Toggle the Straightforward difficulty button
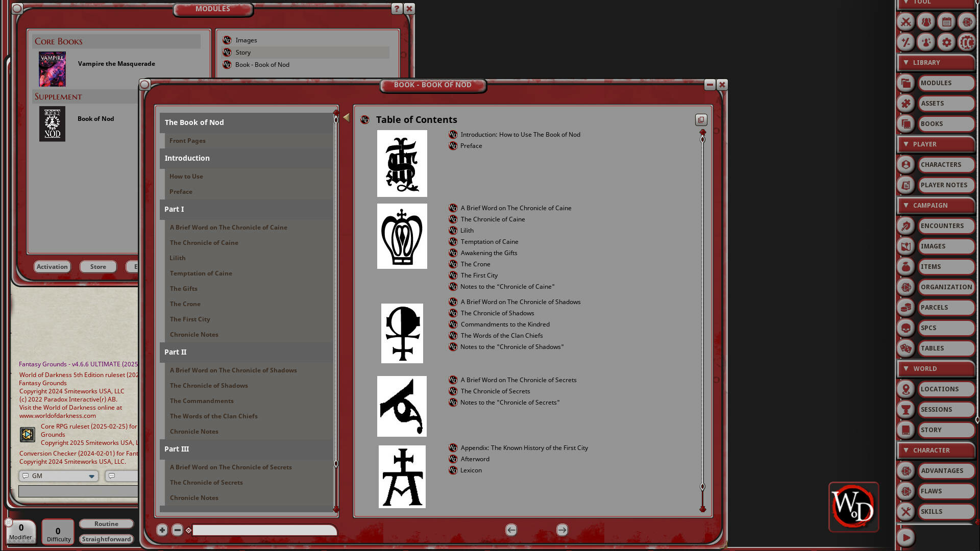 click(106, 539)
